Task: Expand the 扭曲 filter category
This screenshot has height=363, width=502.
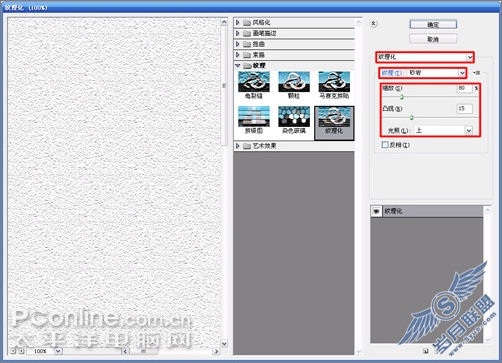Action: click(237, 44)
